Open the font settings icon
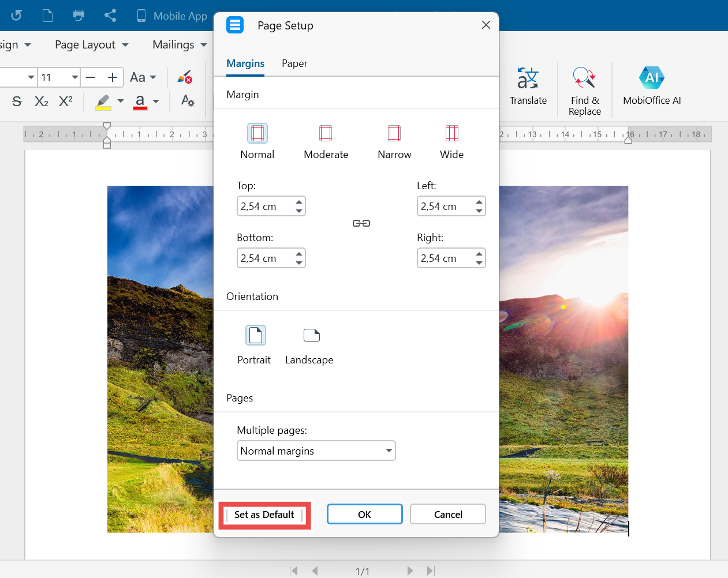The height and width of the screenshot is (578, 728). point(188,102)
